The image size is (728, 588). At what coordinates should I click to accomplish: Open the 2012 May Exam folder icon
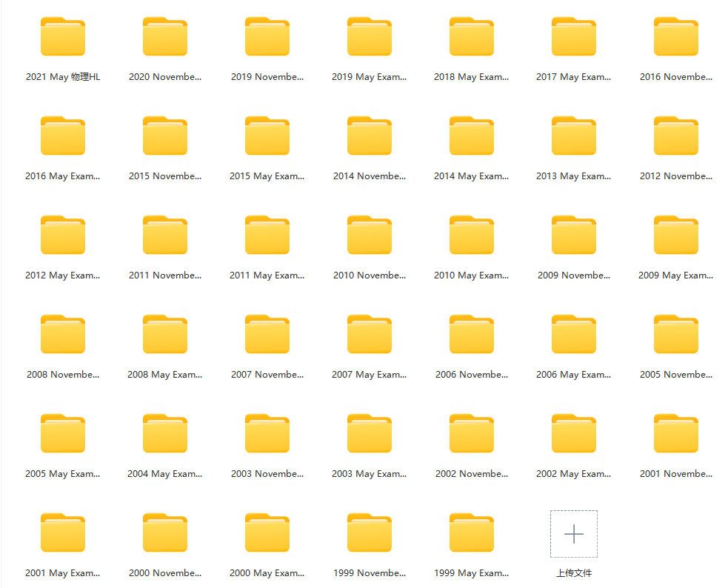63,235
